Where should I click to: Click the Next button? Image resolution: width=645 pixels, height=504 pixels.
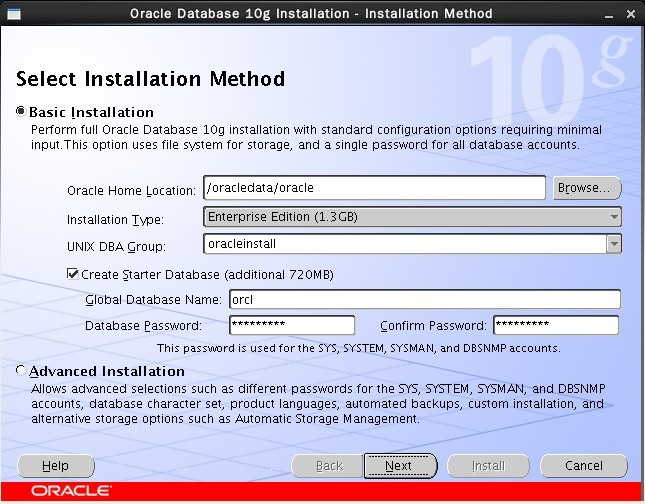click(400, 466)
